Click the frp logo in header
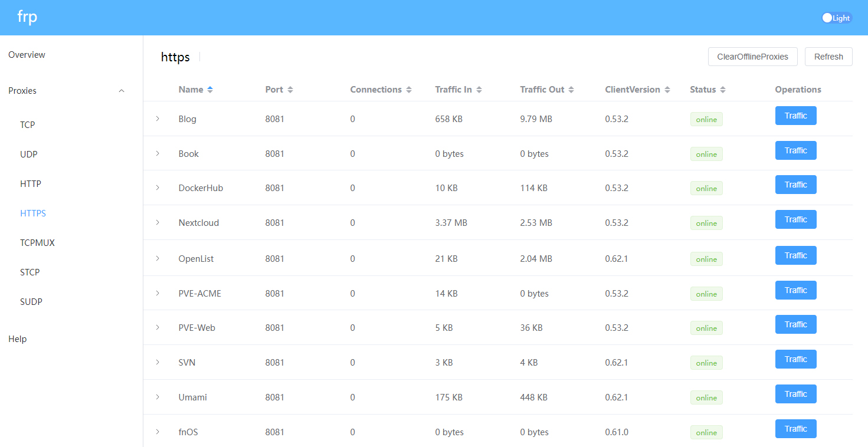Image resolution: width=868 pixels, height=447 pixels. click(27, 17)
